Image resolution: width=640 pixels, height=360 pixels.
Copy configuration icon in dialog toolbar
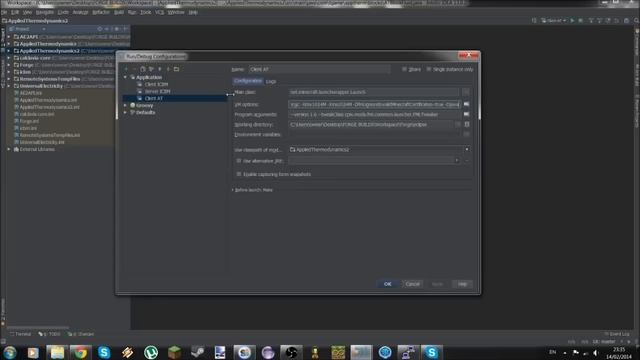point(142,69)
